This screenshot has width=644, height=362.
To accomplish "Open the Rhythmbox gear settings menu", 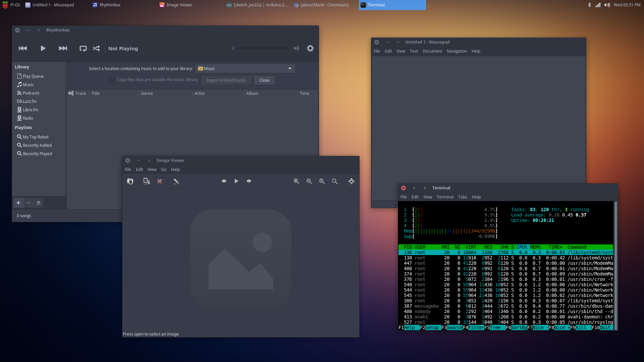I will [310, 48].
